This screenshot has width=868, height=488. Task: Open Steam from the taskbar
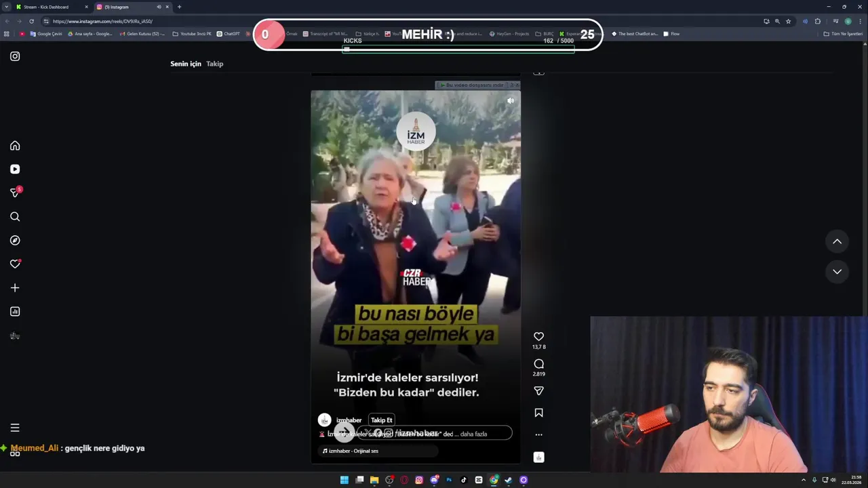509,480
